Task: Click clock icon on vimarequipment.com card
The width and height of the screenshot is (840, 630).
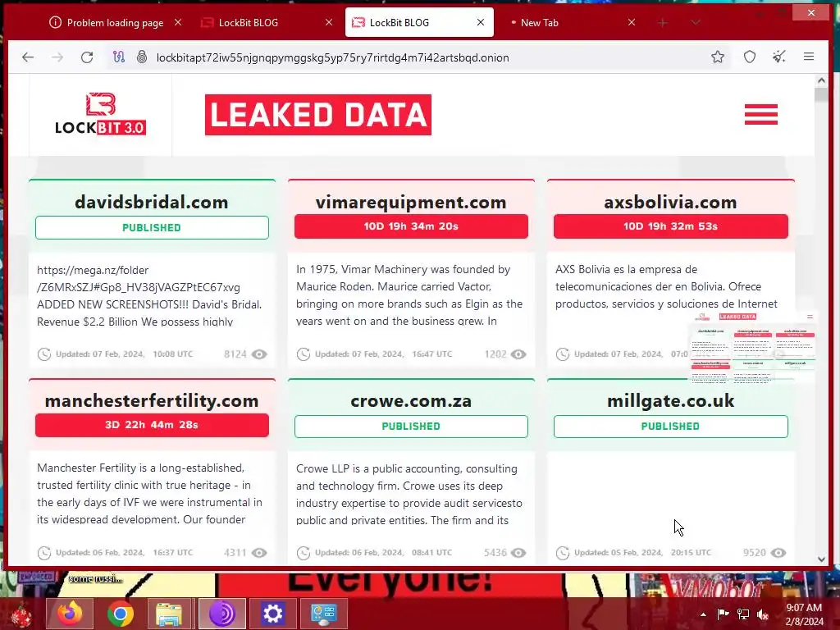Action: click(304, 354)
